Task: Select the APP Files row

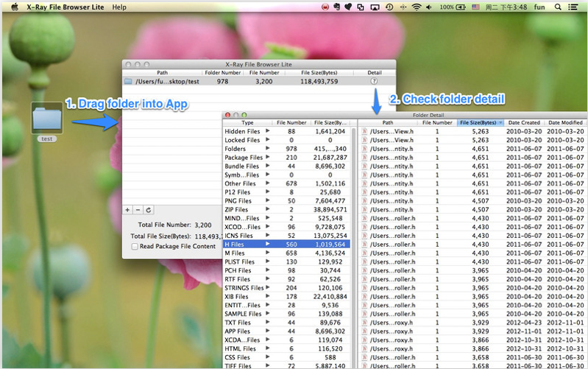Action: coord(287,331)
